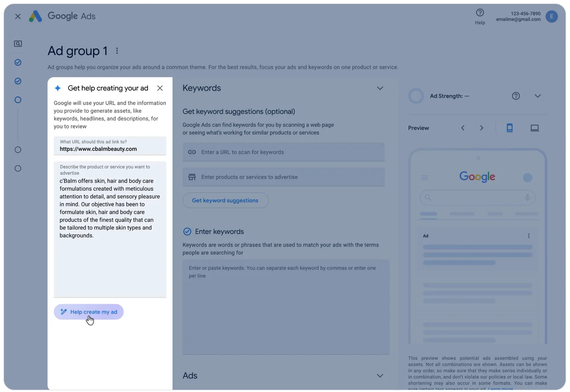570x392 pixels.
Task: Click the link icon in the URL scan field
Action: [192, 152]
